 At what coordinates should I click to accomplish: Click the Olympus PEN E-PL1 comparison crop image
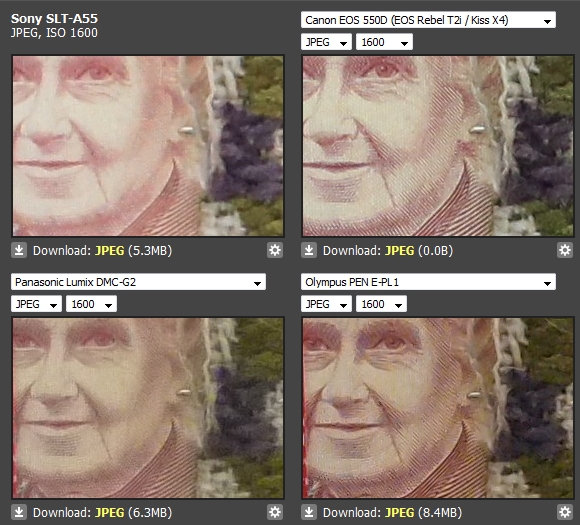438,408
